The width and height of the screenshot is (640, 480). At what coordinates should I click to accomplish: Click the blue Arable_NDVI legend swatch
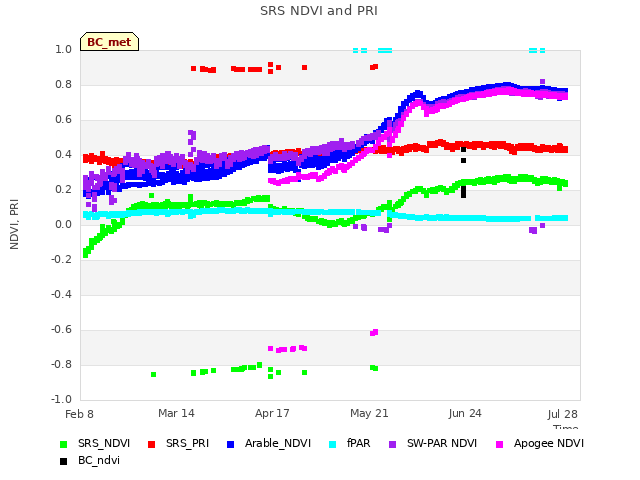click(x=231, y=444)
